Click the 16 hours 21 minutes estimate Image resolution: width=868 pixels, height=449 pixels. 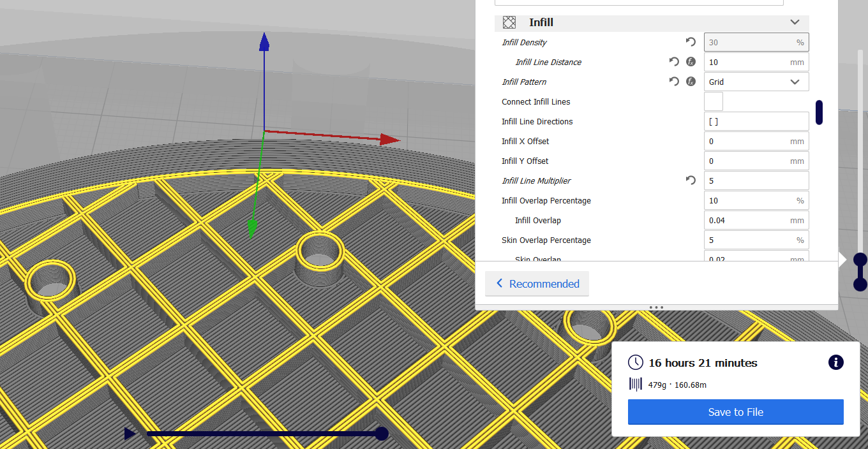point(703,363)
